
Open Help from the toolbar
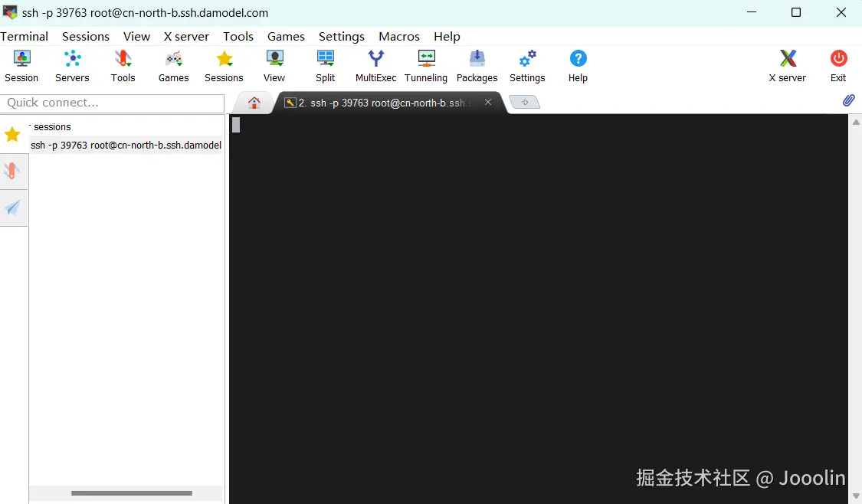click(578, 65)
